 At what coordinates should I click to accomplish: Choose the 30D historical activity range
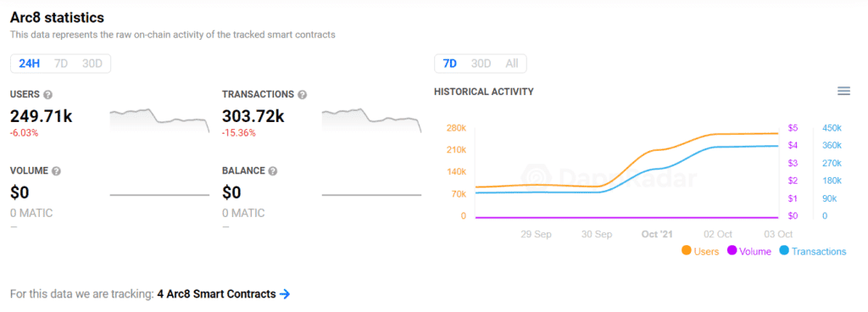pyautogui.click(x=481, y=64)
